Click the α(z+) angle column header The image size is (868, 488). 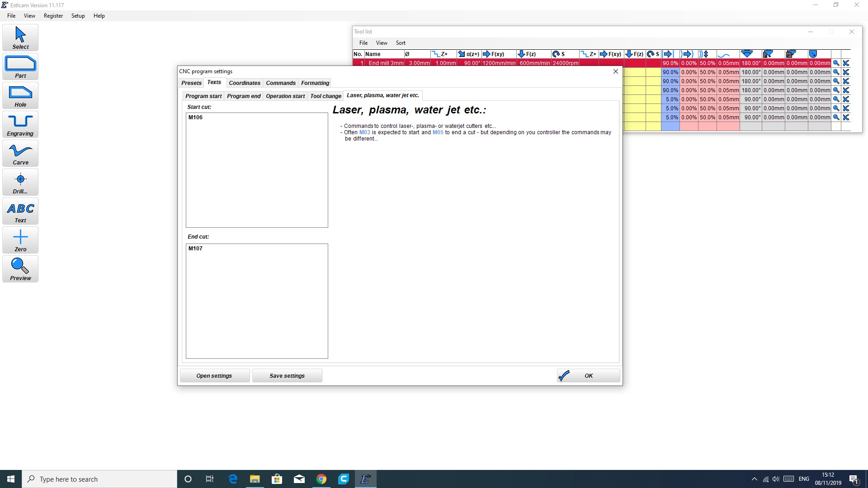pyautogui.click(x=469, y=54)
